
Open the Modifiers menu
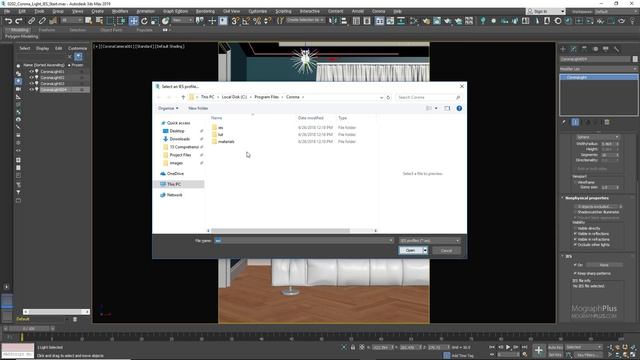point(120,11)
